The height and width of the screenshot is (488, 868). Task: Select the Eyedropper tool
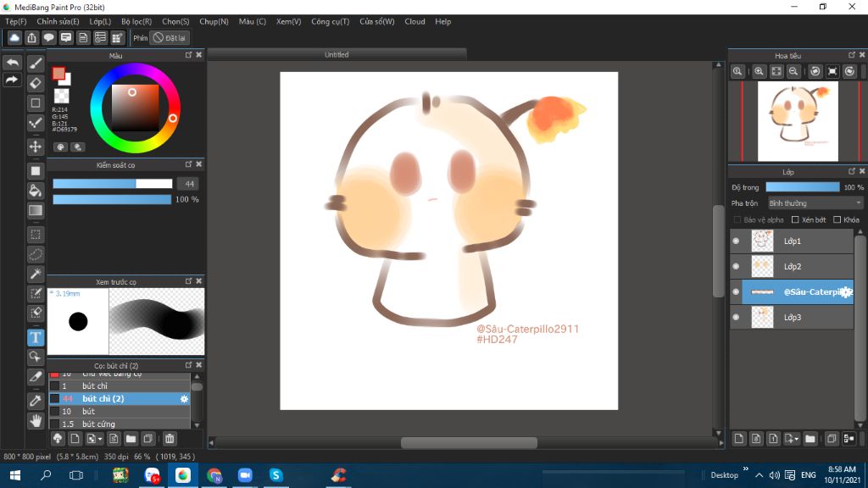pyautogui.click(x=36, y=401)
